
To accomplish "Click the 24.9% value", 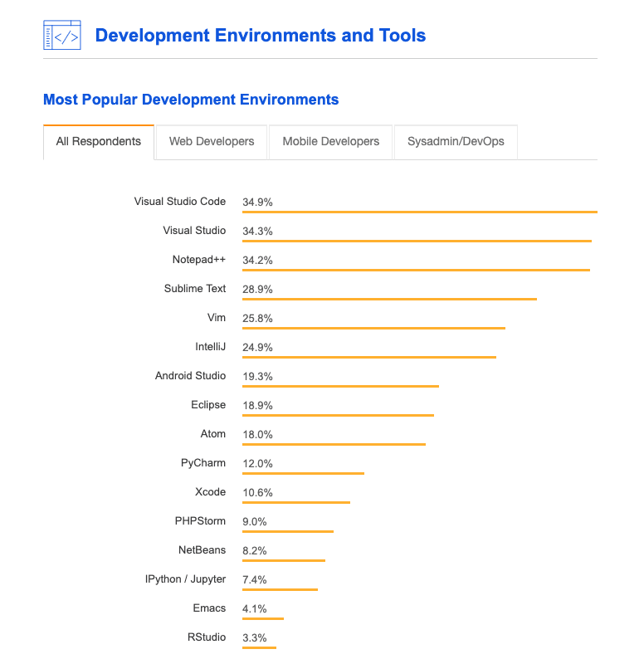I will (x=257, y=347).
